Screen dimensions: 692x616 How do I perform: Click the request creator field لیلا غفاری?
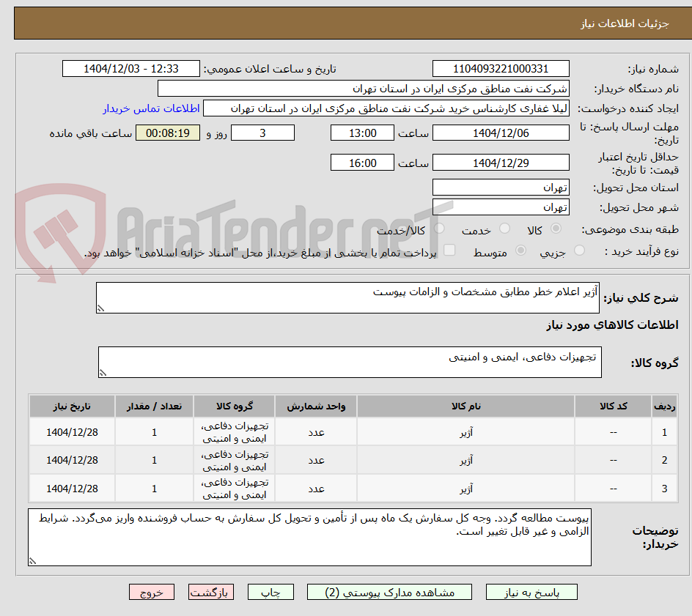click(386, 108)
